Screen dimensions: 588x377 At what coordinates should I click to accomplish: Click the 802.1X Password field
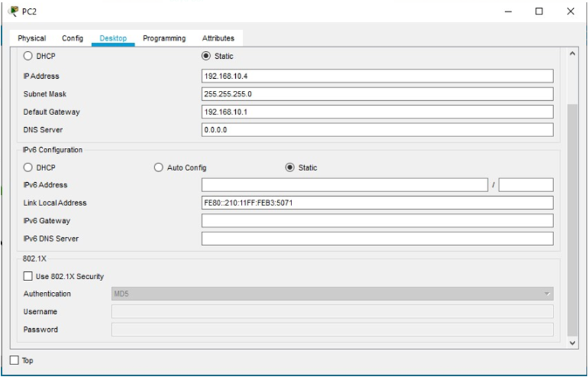pyautogui.click(x=332, y=329)
